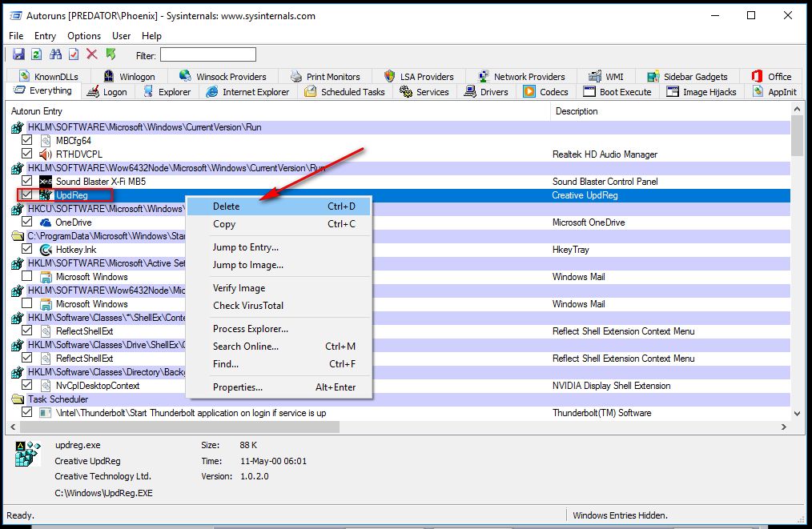Click the vertical scrollbar down arrow
The height and width of the screenshot is (529, 812).
click(797, 413)
